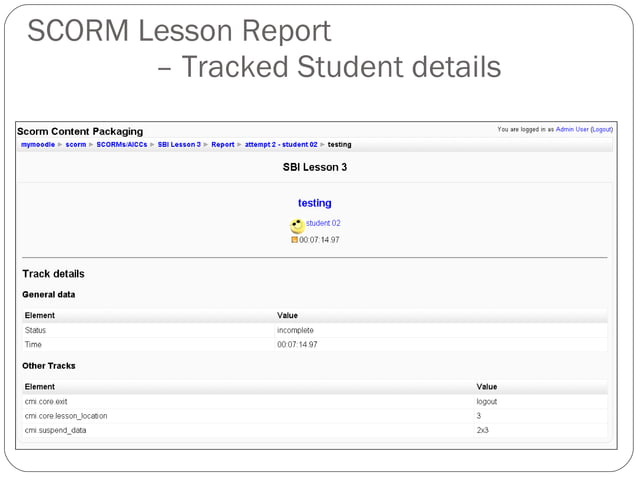
Task: Click the General data Element column header
Action: (x=39, y=316)
